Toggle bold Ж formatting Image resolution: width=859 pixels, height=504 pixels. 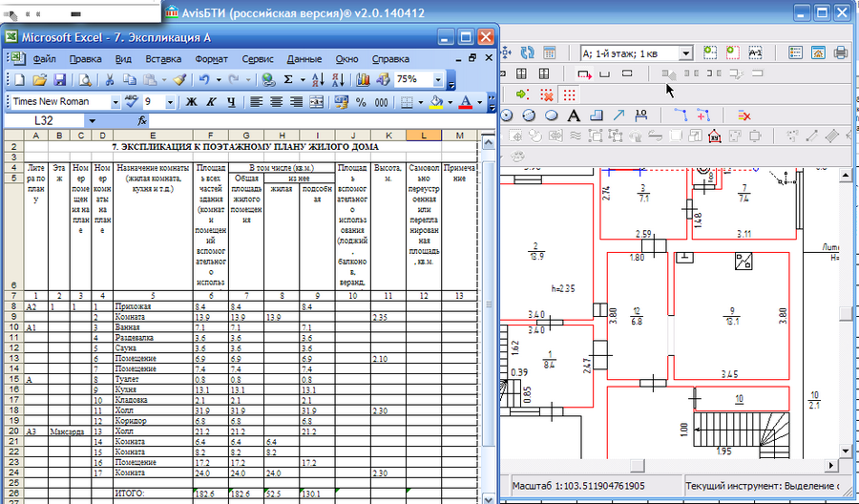coord(191,102)
